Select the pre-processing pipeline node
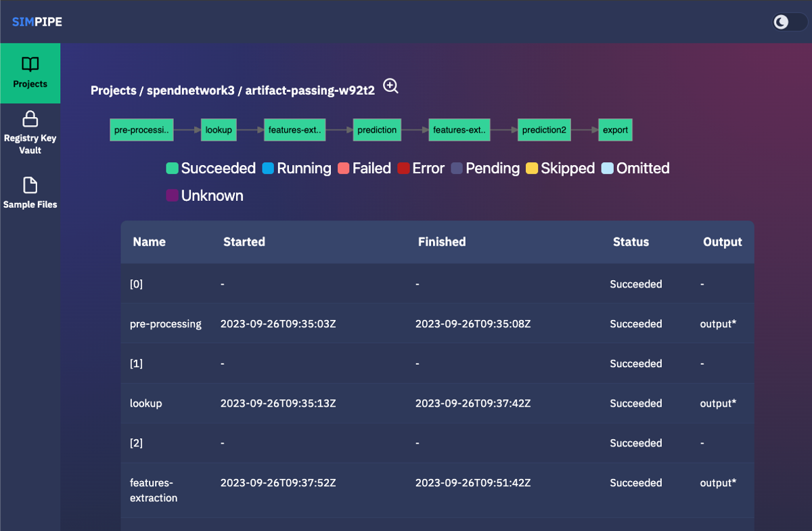This screenshot has width=812, height=531. click(141, 130)
